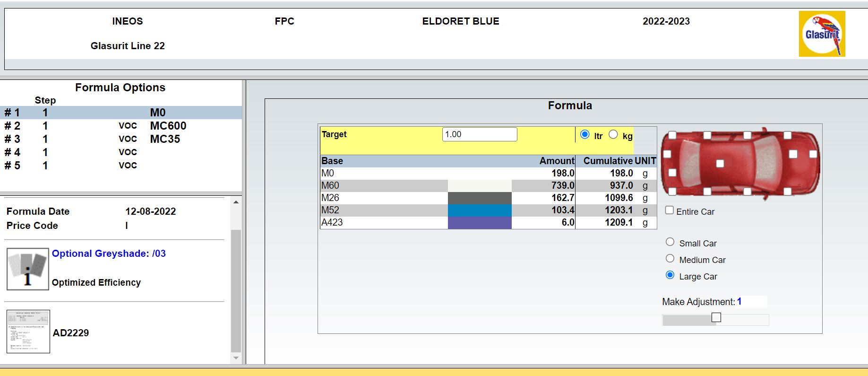Check the Entire Car checkbox
This screenshot has height=376, width=868.
[670, 210]
